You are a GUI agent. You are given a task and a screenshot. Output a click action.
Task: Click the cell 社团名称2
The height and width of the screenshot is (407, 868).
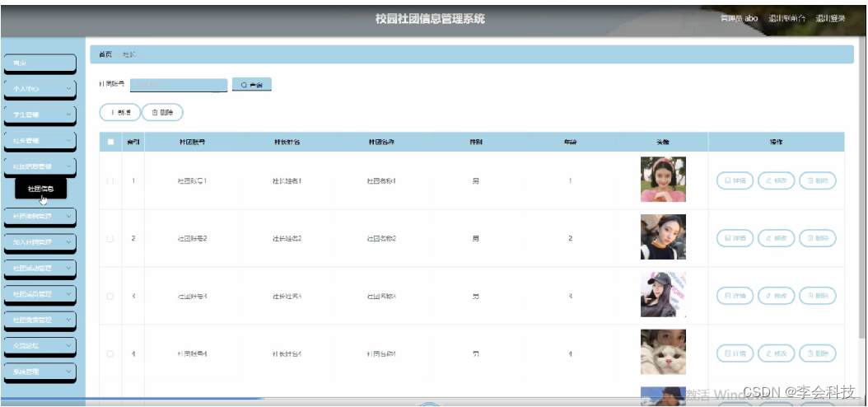click(x=381, y=239)
